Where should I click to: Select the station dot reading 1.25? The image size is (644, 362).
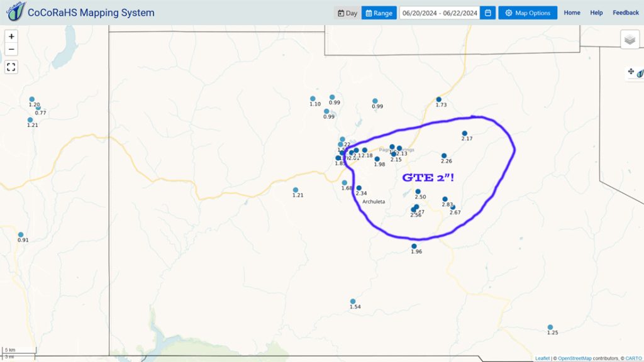pos(550,327)
